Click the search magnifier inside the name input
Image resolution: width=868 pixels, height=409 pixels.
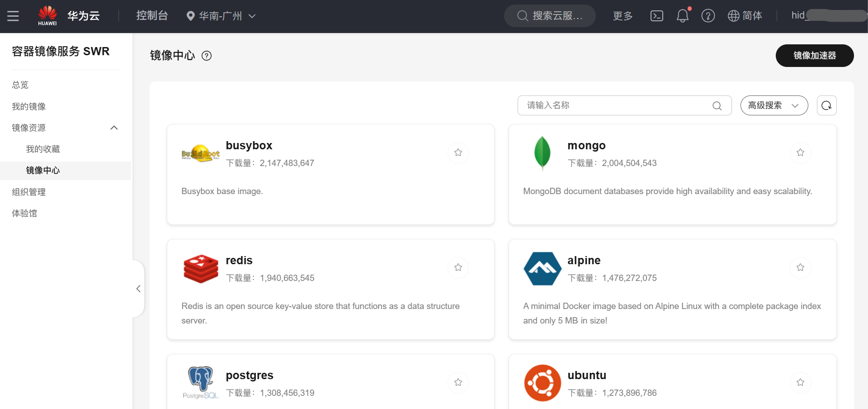tap(717, 106)
